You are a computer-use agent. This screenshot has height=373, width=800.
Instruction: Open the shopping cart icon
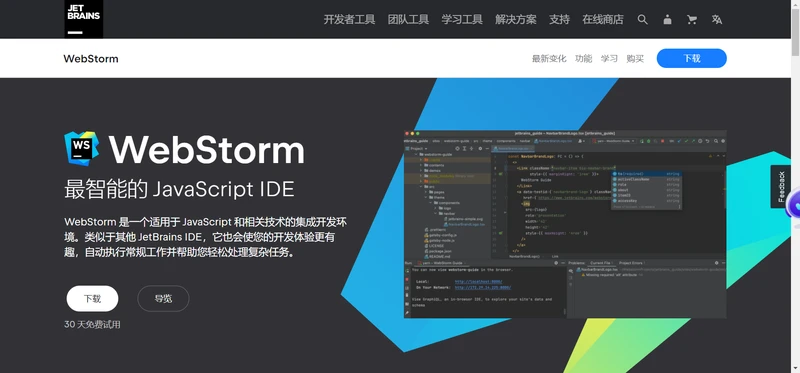pos(692,19)
